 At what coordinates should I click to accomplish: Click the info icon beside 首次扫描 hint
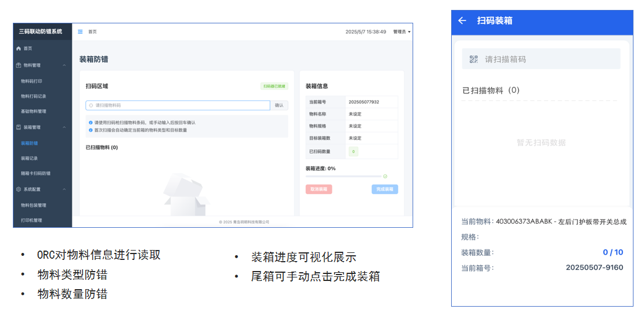pos(91,130)
